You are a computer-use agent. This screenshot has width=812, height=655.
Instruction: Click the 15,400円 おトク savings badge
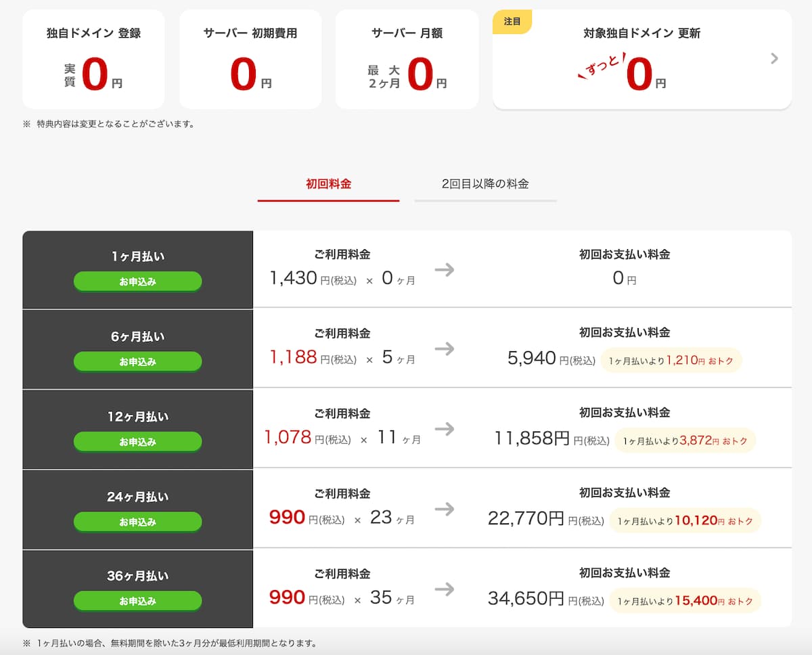click(x=685, y=601)
